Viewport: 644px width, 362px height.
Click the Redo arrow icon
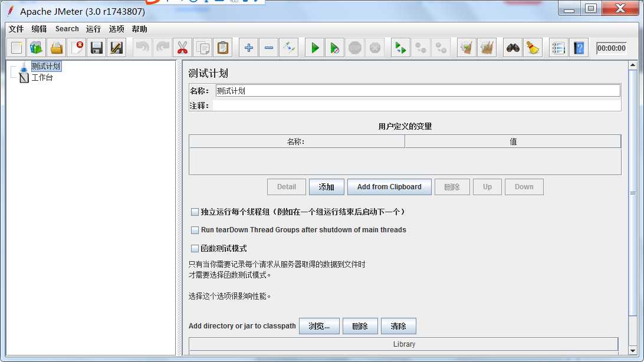163,48
